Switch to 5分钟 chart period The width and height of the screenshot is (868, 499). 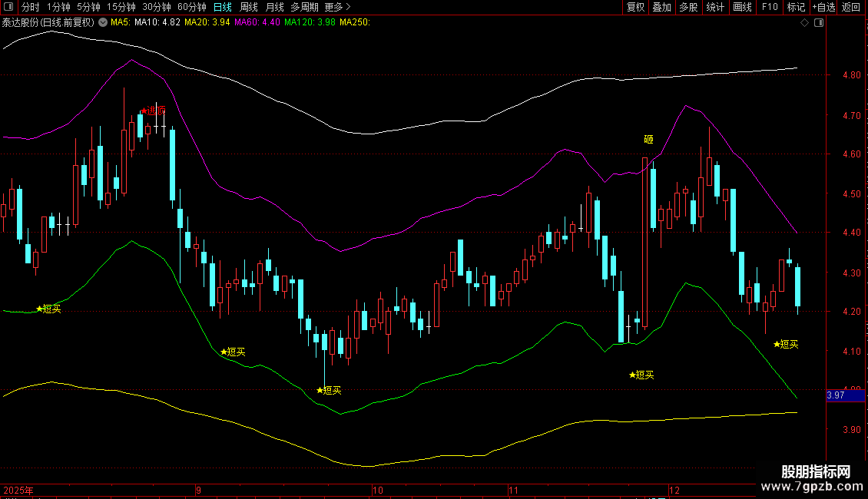(88, 7)
